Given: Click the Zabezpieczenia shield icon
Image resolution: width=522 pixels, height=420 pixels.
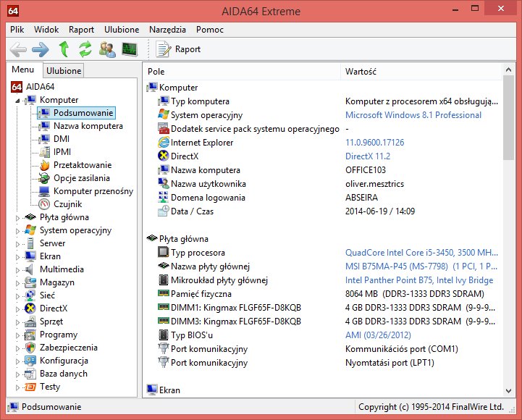Looking at the screenshot, I should point(30,348).
